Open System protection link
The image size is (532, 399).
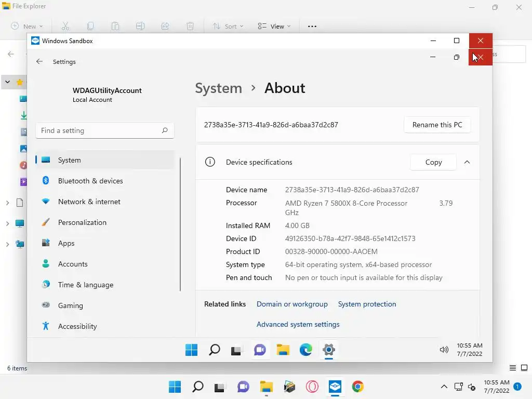(367, 304)
